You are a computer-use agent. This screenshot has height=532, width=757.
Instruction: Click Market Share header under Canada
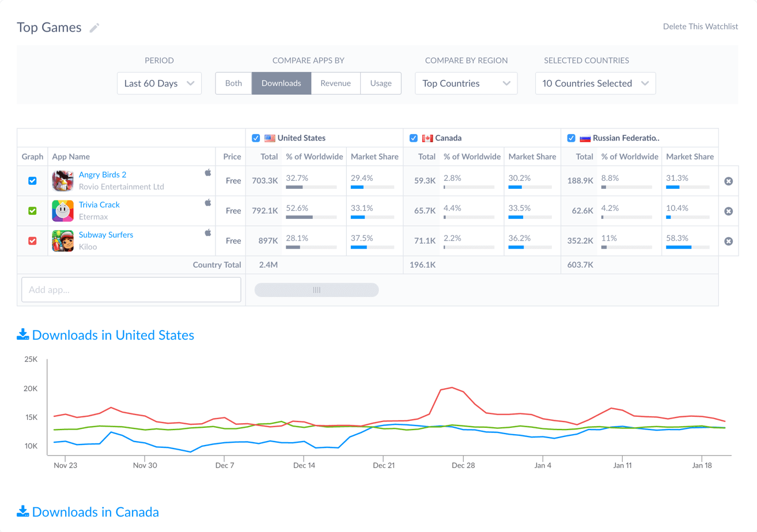point(532,157)
